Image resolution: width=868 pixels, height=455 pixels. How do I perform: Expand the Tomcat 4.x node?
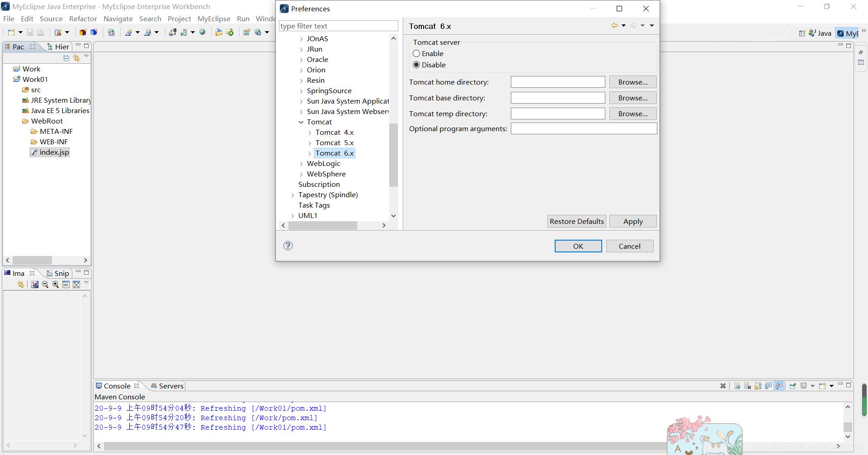(x=310, y=133)
